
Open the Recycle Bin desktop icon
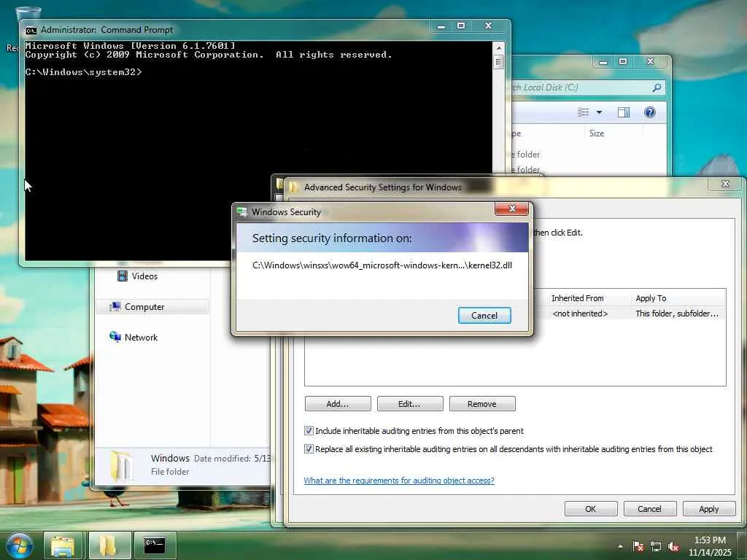(28, 15)
